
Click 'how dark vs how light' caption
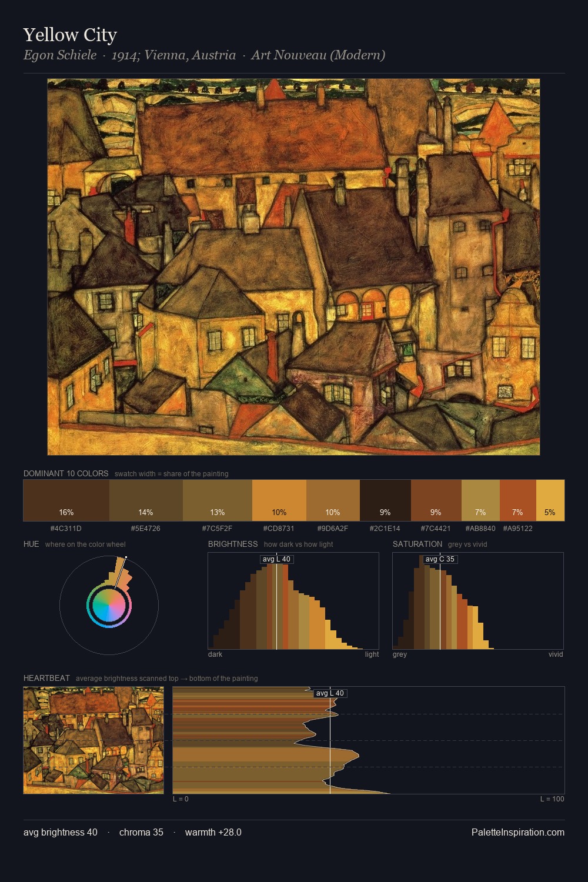tap(298, 544)
